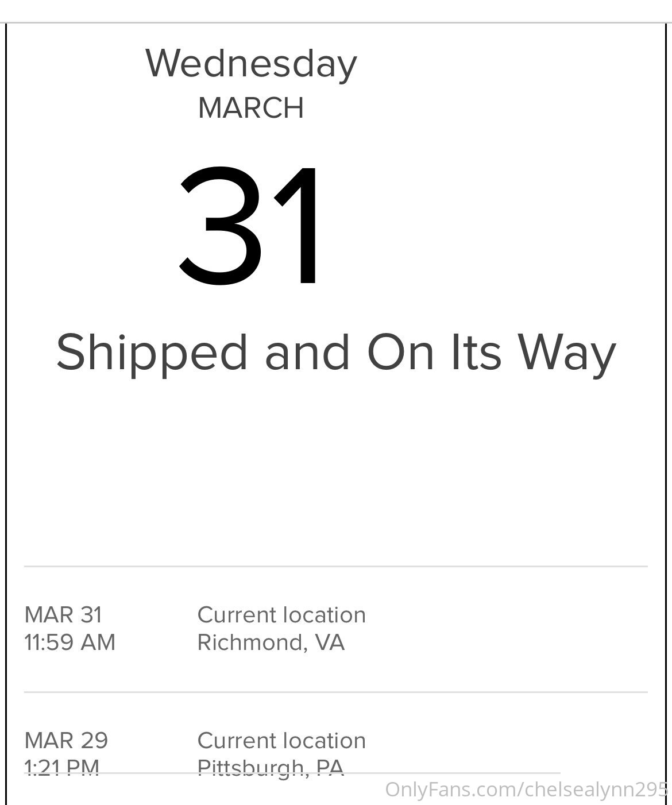Open the "Pittsburgh, PA" location entry
This screenshot has height=805, width=672.
pyautogui.click(x=271, y=766)
